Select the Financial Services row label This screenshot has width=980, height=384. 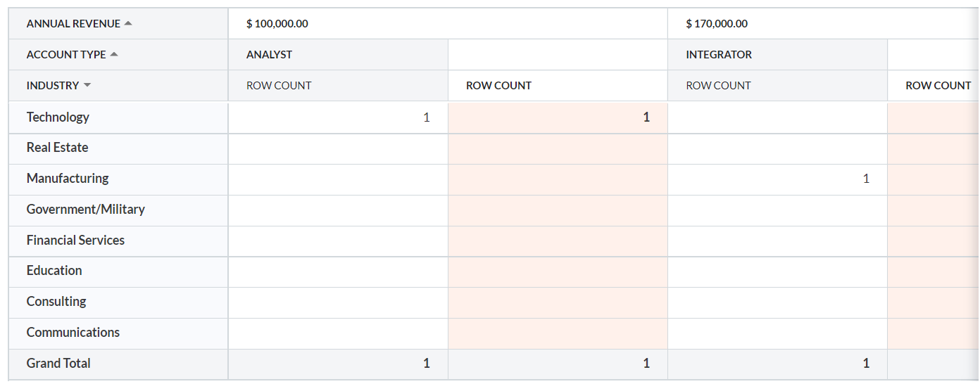tap(75, 241)
